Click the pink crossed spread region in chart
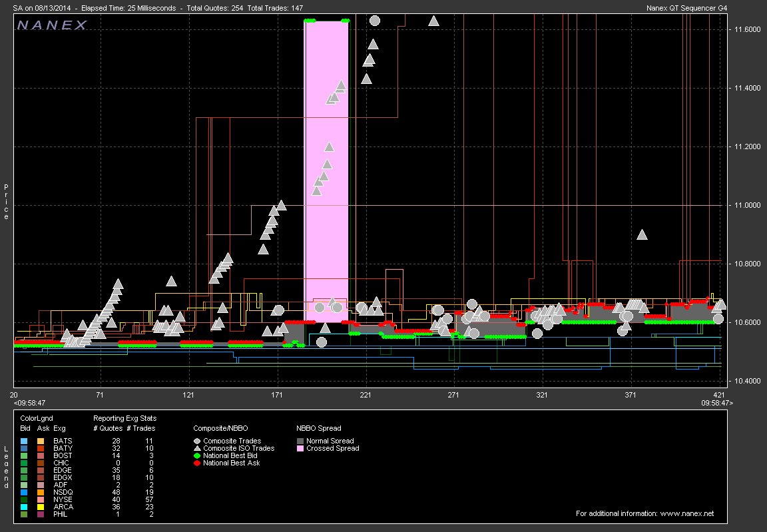767x532 pixels. pos(326,171)
